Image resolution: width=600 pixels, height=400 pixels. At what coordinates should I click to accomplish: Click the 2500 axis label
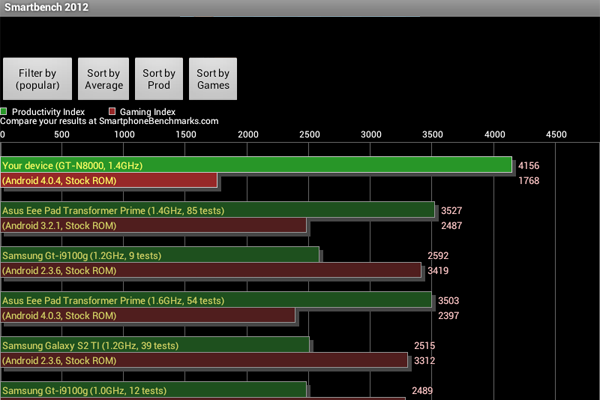pos(309,134)
